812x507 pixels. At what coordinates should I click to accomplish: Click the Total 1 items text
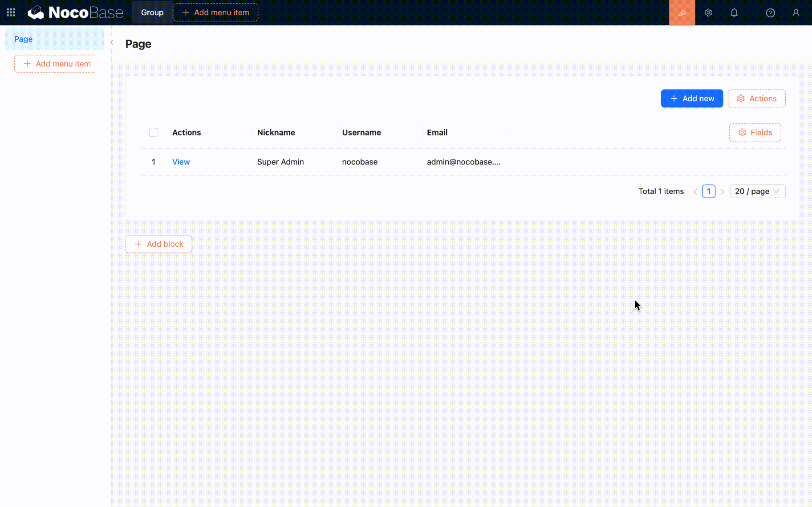click(x=661, y=191)
